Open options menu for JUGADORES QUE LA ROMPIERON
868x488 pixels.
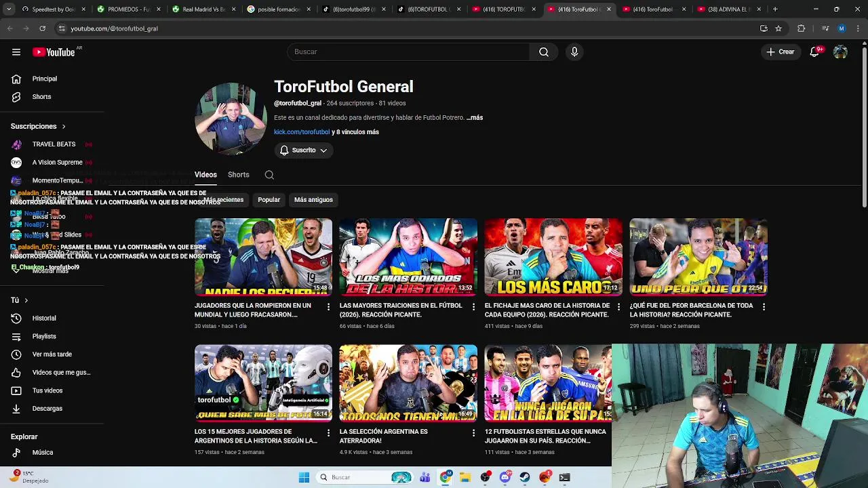[329, 307]
